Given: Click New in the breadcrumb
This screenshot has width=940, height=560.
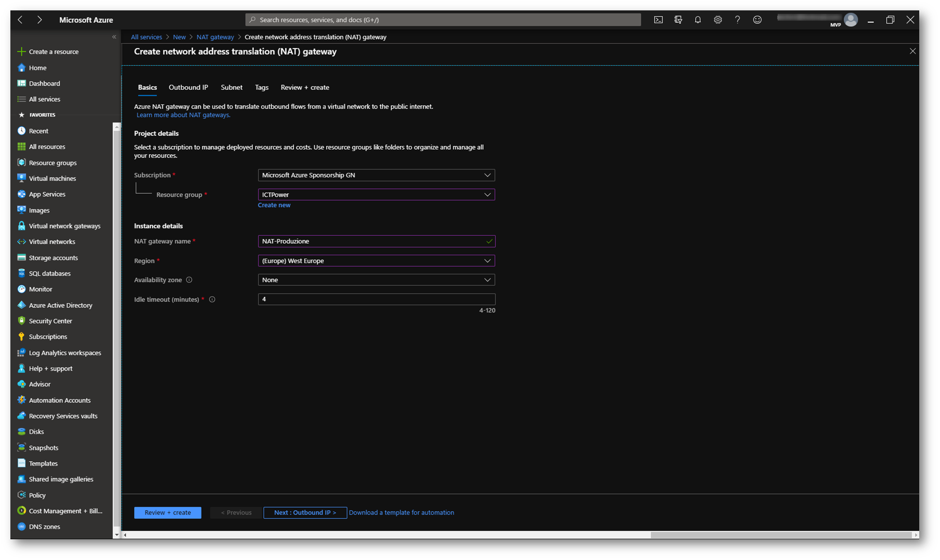Looking at the screenshot, I should (179, 37).
